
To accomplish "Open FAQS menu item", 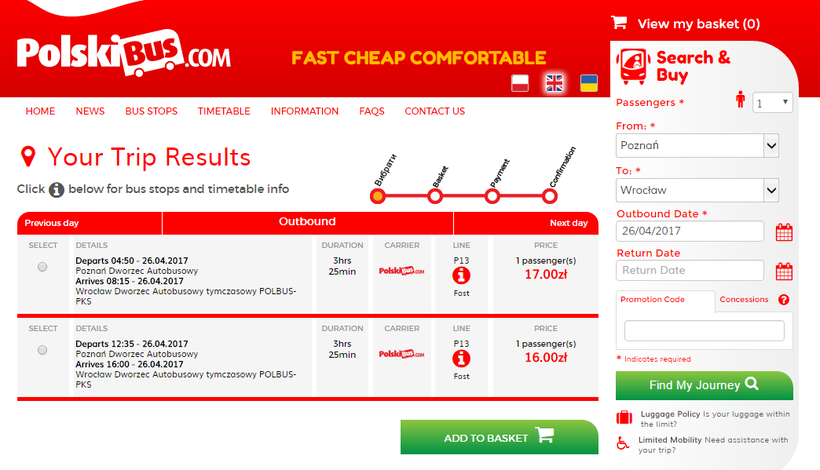I will point(372,111).
